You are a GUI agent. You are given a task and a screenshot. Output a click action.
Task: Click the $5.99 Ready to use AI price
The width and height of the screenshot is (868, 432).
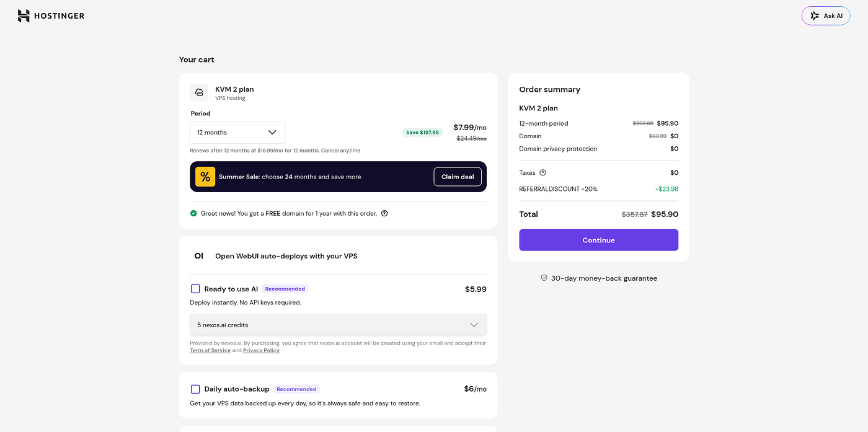(476, 289)
